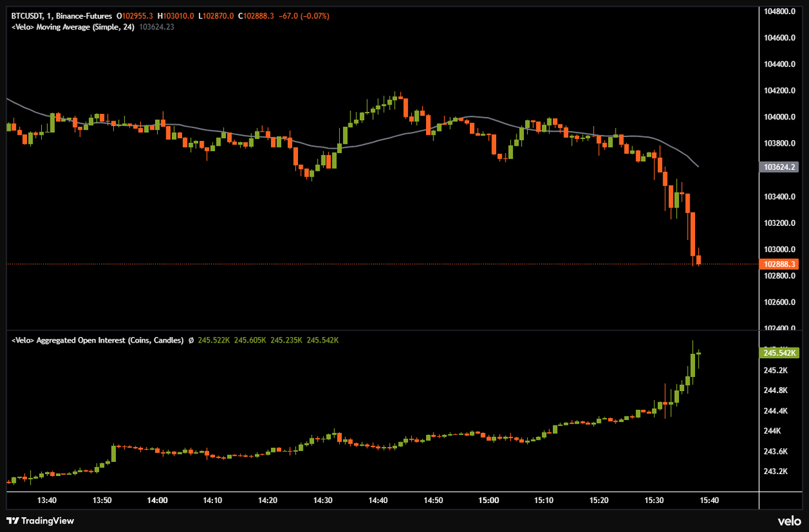Click the tall green OI candle at 15:38

click(692, 364)
